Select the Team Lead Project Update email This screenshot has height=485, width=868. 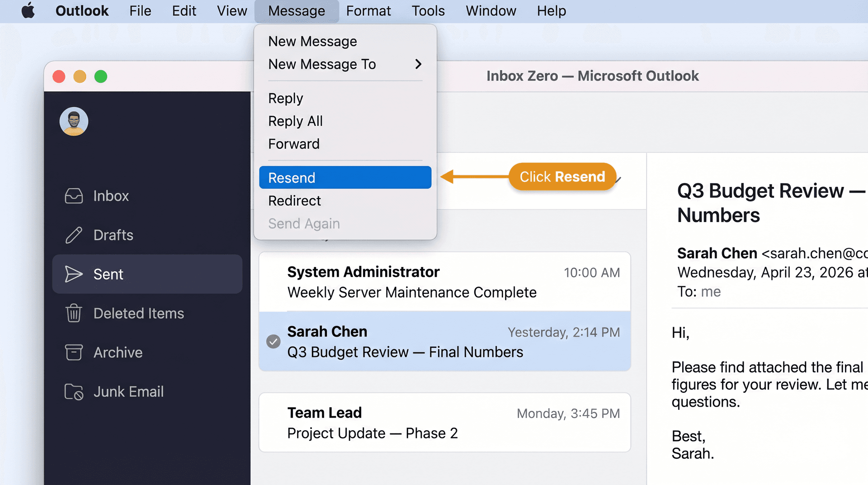coord(444,422)
